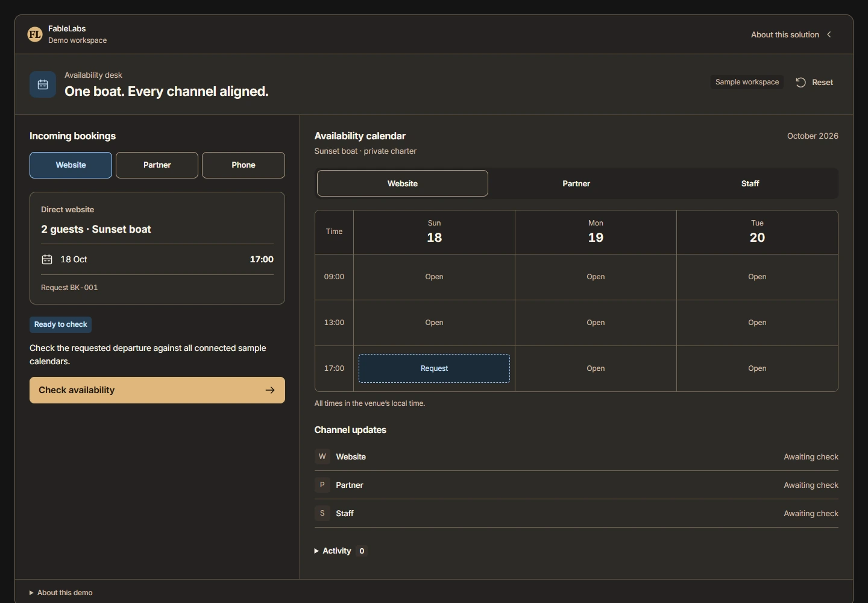
Task: Click the Availability desk calendar icon
Action: [43, 84]
